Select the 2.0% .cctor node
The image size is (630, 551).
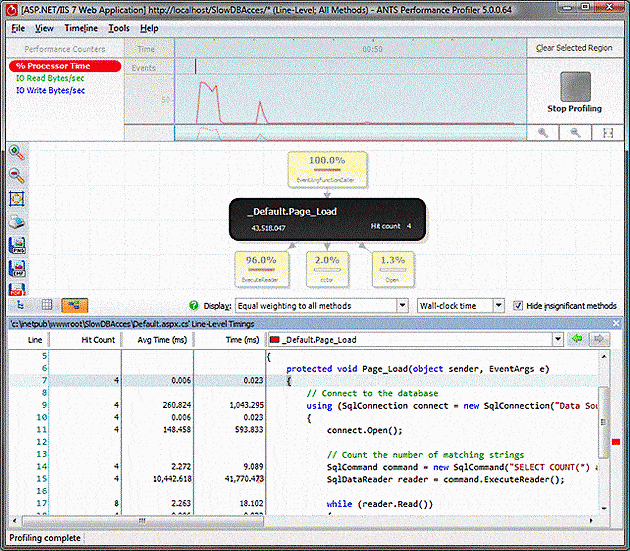point(327,269)
